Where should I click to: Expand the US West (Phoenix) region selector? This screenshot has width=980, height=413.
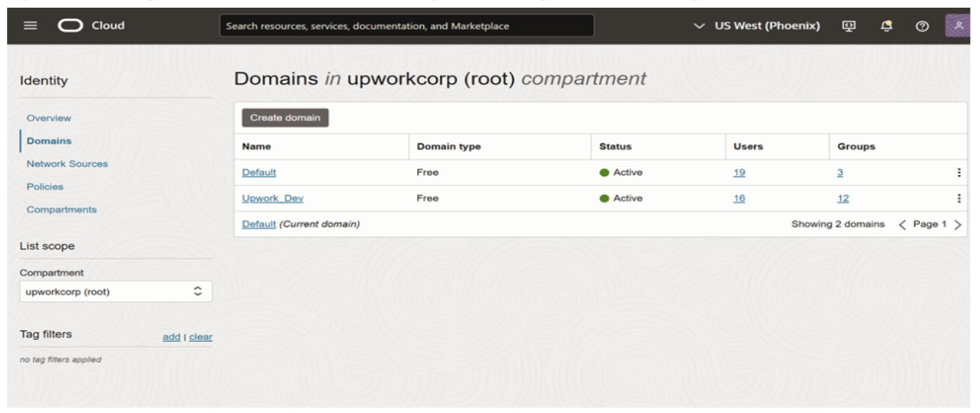[756, 25]
